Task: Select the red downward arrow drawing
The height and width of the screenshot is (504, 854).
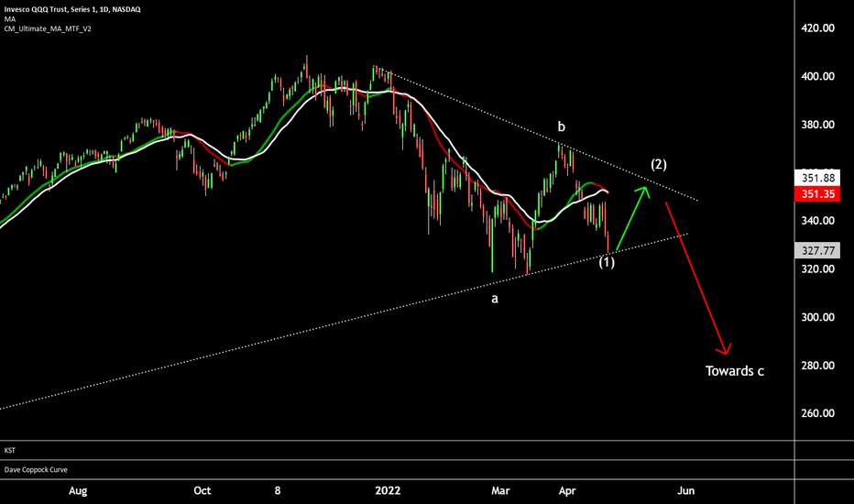Action: (698, 279)
